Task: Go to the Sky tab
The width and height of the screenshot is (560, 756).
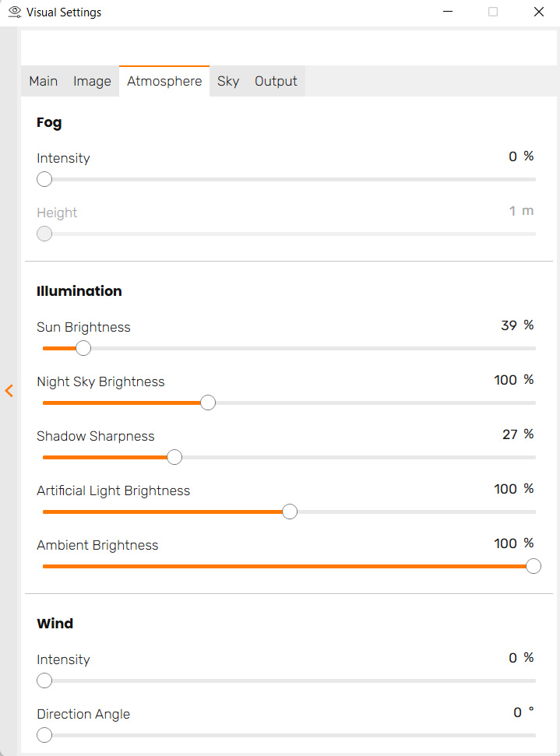Action: coord(228,81)
